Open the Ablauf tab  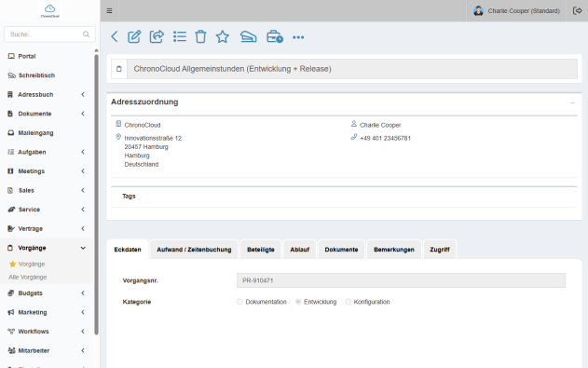point(300,250)
